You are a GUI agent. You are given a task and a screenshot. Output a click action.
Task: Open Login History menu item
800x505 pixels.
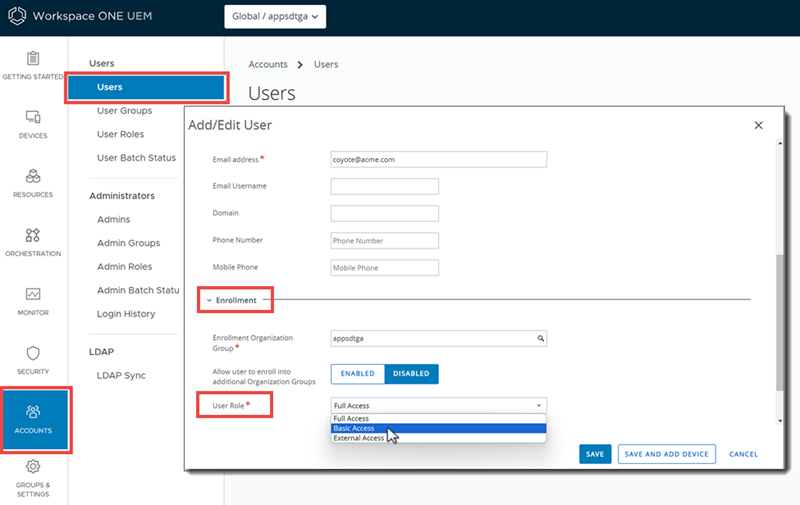point(126,314)
